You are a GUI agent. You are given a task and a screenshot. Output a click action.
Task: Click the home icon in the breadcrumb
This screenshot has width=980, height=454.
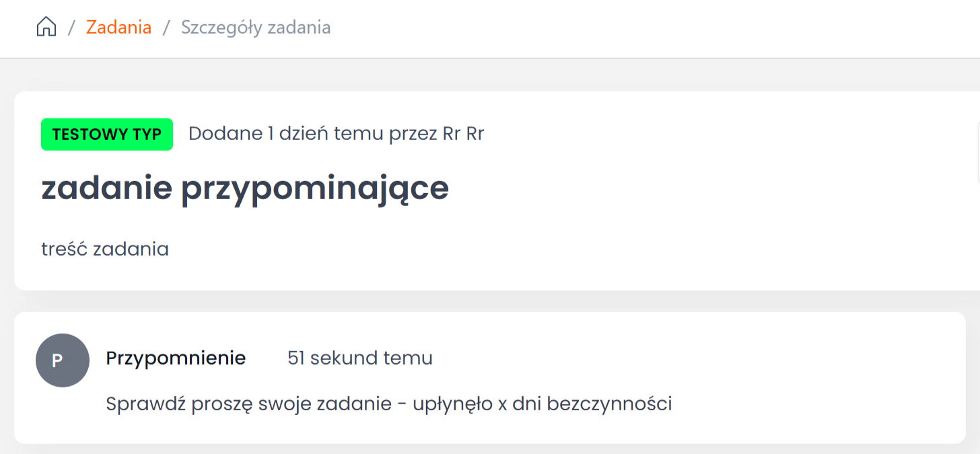(x=46, y=28)
